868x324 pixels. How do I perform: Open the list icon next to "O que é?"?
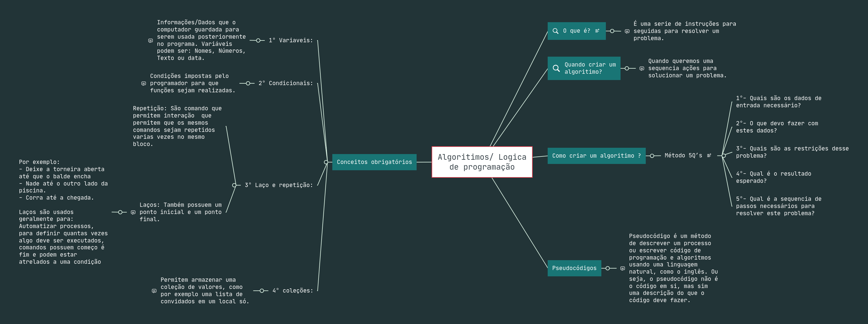597,30
